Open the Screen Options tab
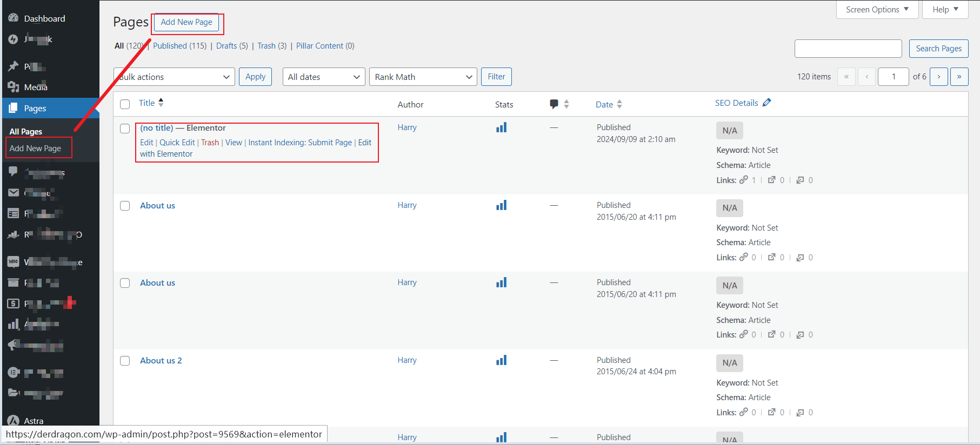 point(877,10)
